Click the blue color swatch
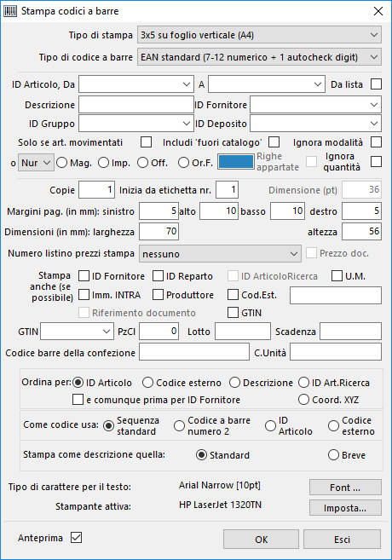The height and width of the screenshot is (560, 392). point(236,162)
